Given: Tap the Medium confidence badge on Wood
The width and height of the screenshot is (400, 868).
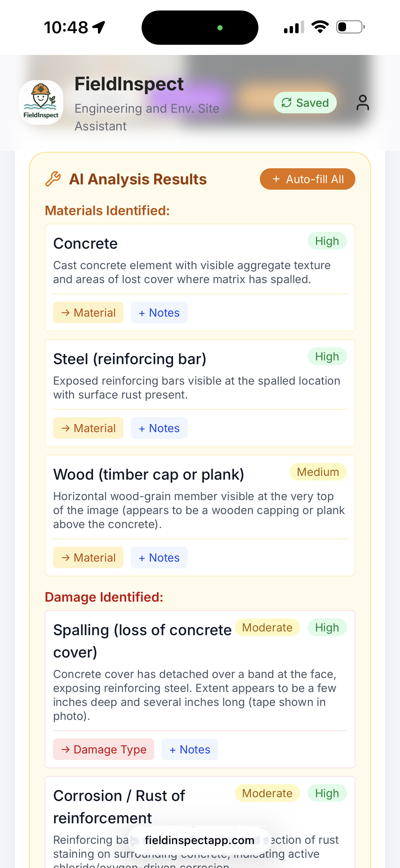Looking at the screenshot, I should pos(318,472).
